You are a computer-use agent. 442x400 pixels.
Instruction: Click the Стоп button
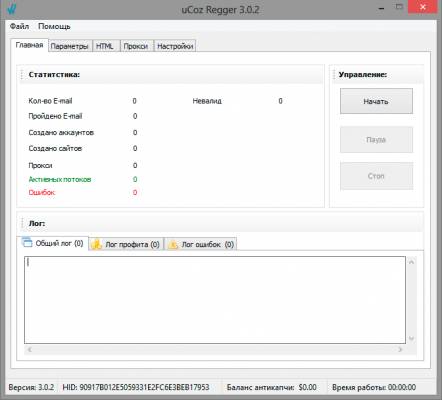pyautogui.click(x=376, y=176)
